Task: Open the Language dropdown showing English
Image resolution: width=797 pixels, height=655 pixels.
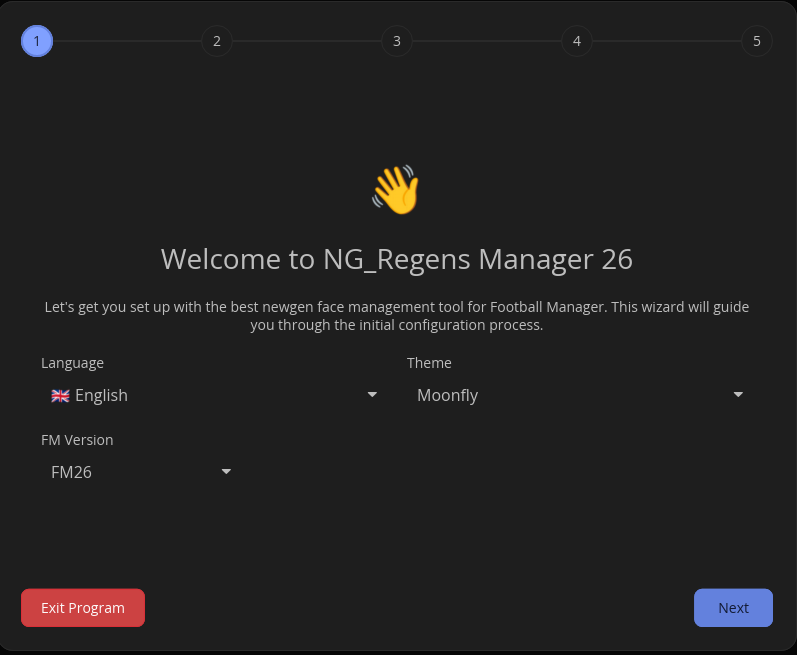Action: 213,395
